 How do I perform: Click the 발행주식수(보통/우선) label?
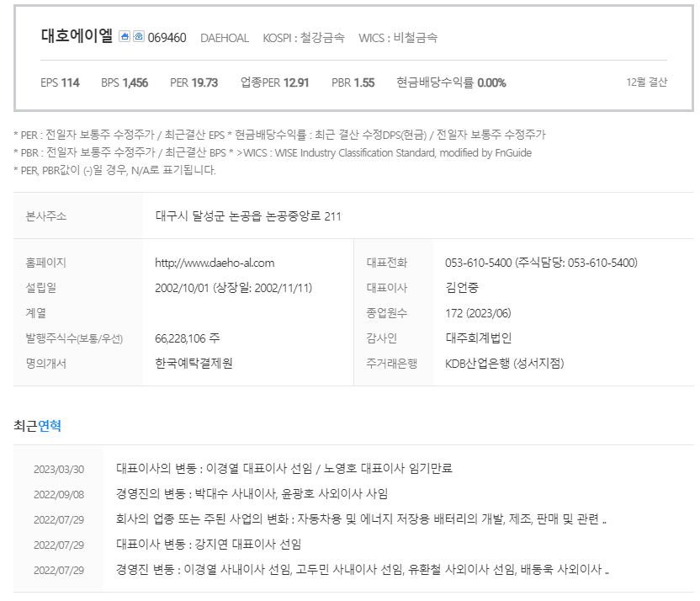pyautogui.click(x=74, y=338)
